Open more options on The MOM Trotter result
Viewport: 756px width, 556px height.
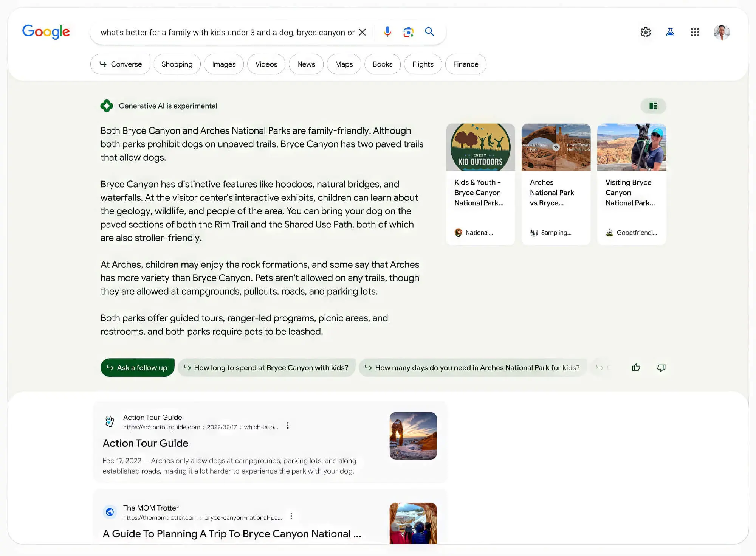(x=291, y=516)
